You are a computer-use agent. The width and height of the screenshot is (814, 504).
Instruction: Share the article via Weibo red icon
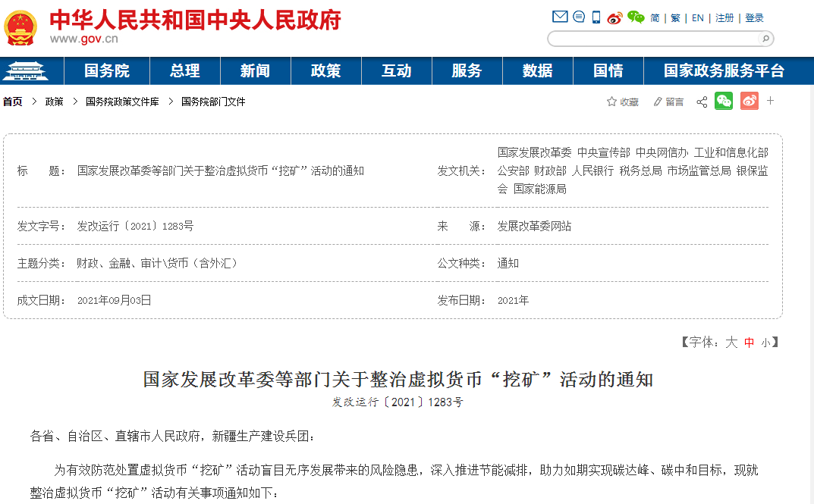coord(749,101)
